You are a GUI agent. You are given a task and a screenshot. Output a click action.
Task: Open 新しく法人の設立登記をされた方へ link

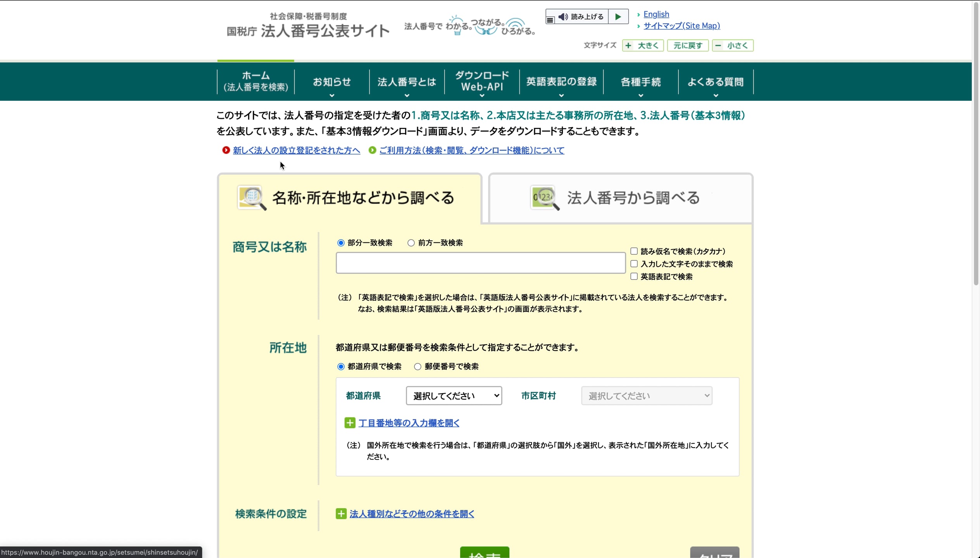pyautogui.click(x=296, y=150)
